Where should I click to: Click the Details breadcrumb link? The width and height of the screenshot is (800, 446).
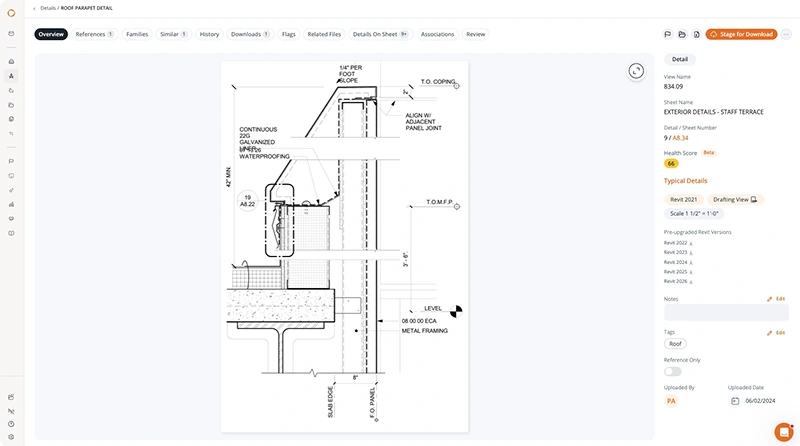[x=48, y=8]
